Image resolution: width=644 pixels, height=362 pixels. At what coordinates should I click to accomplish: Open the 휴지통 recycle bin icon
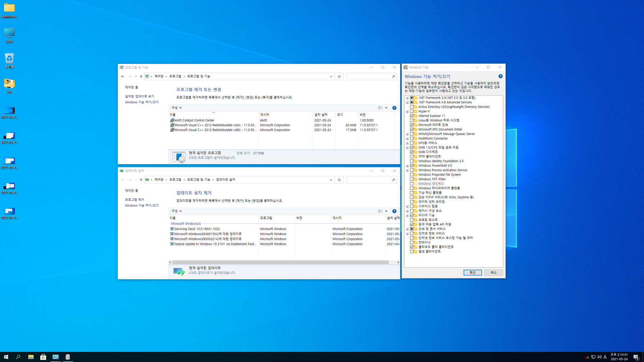[x=9, y=61]
